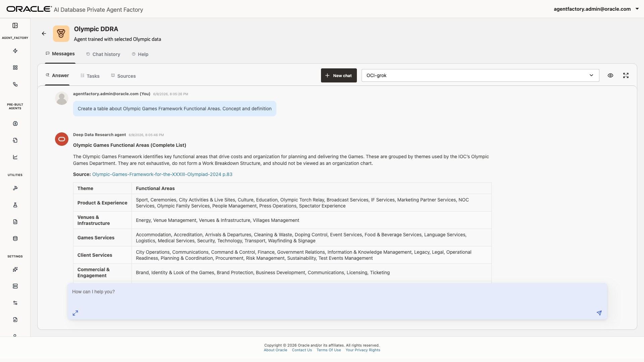Open the lightning bolt icon in sidebar

click(x=15, y=51)
